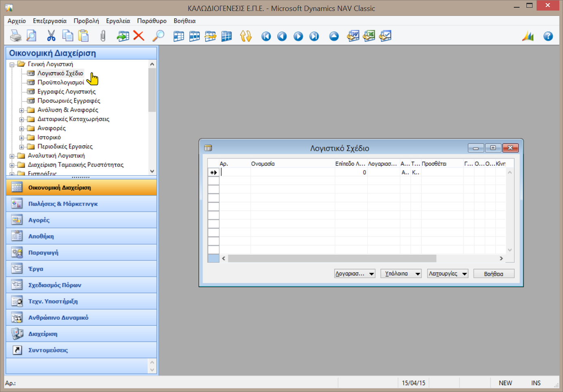Image resolution: width=563 pixels, height=392 pixels.
Task: Open the Εργαλεία menu
Action: point(118,21)
